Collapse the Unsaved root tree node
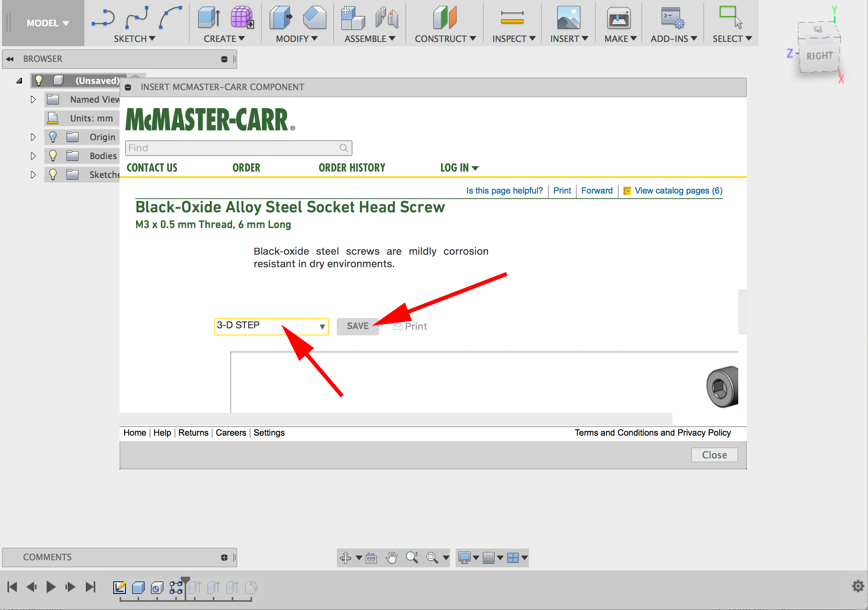Screen dimensions: 868x610 pos(19,81)
